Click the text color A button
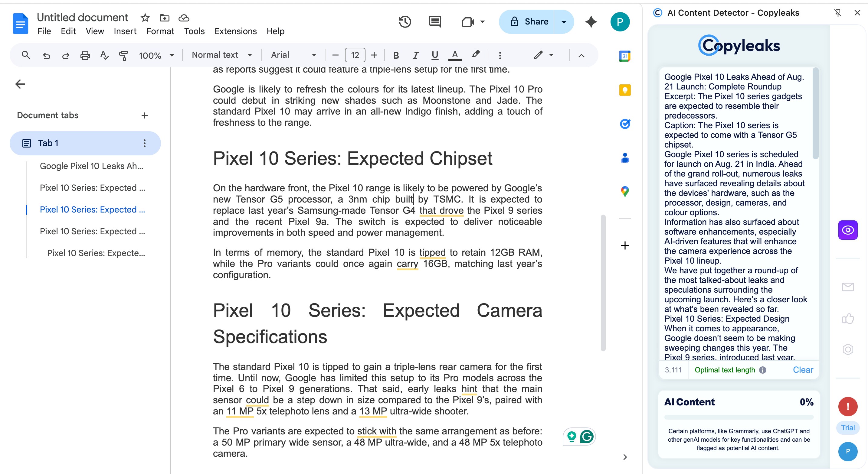The width and height of the screenshot is (868, 474). (454, 55)
